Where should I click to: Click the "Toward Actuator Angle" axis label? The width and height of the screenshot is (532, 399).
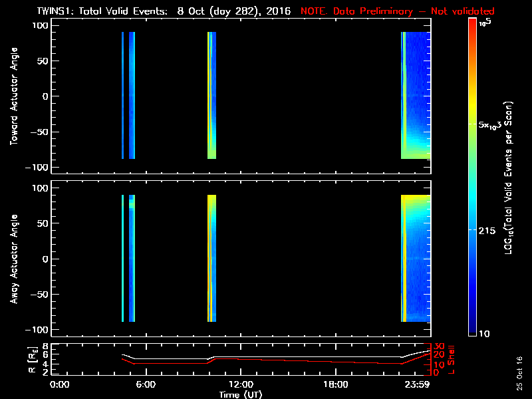click(15, 96)
